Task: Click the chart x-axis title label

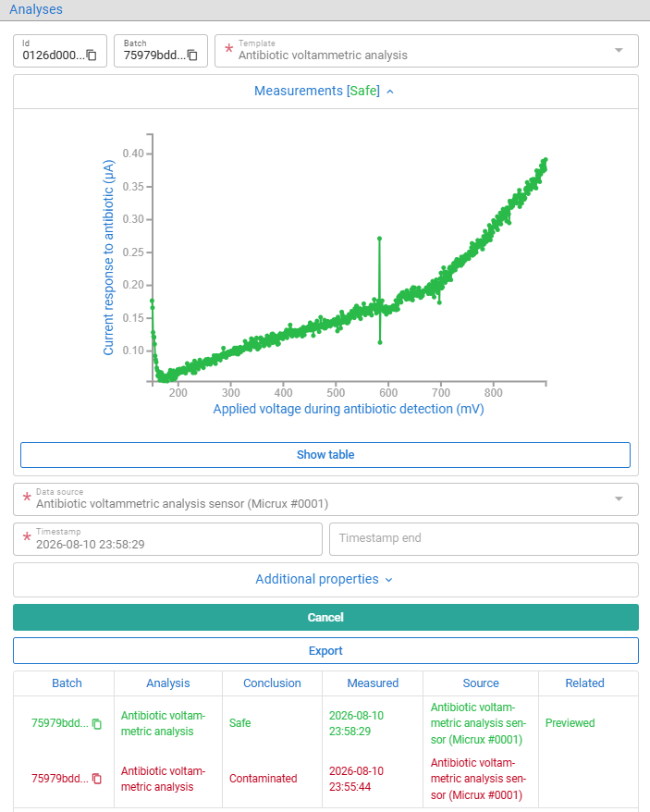Action: click(x=349, y=409)
